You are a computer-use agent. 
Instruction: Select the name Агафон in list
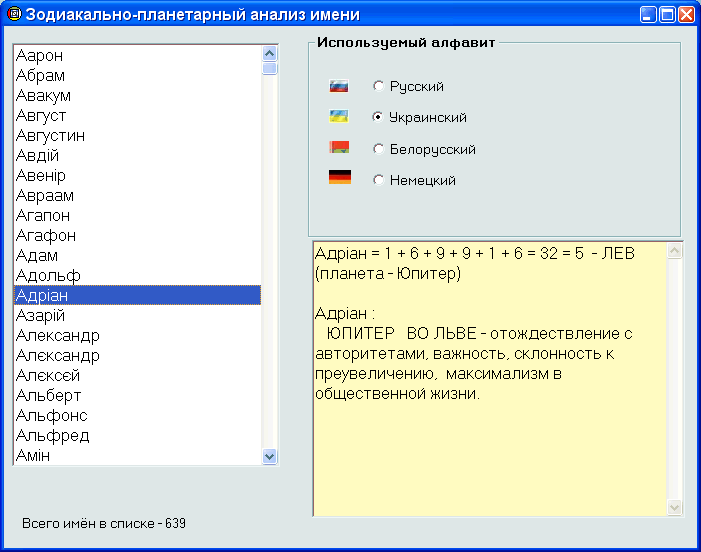click(x=137, y=235)
